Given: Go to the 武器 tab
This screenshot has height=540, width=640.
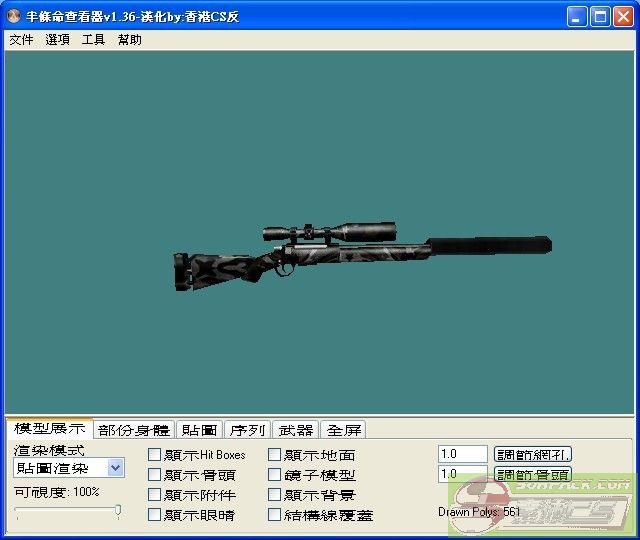Looking at the screenshot, I should [296, 430].
